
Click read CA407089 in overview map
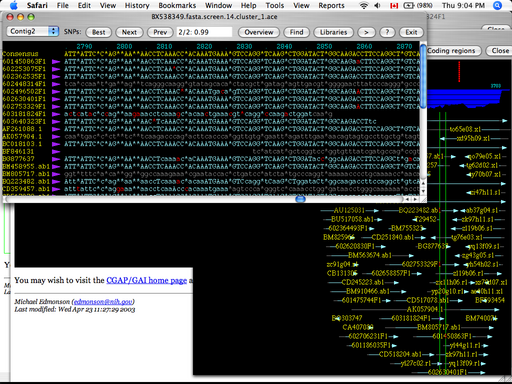[x=358, y=327]
